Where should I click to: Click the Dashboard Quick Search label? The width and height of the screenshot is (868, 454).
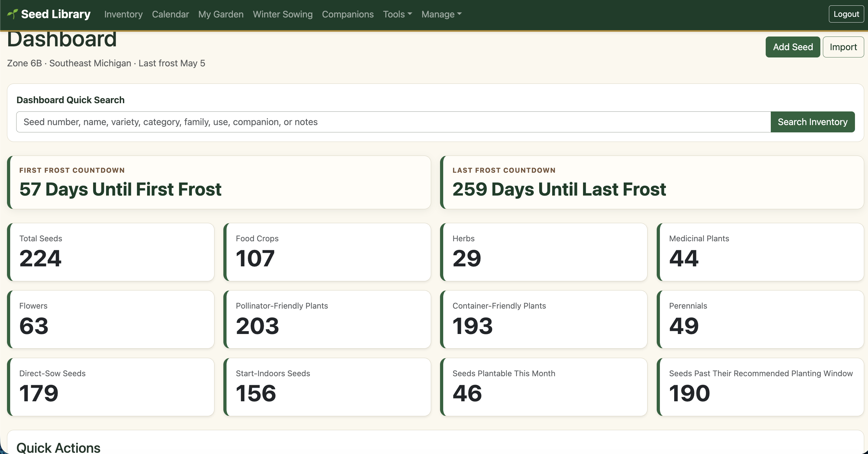point(71,100)
